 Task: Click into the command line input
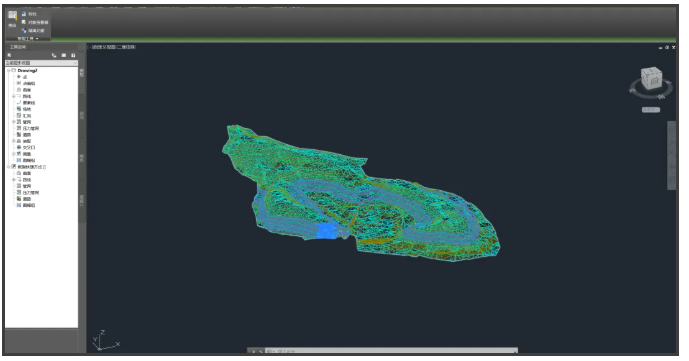click(x=391, y=351)
